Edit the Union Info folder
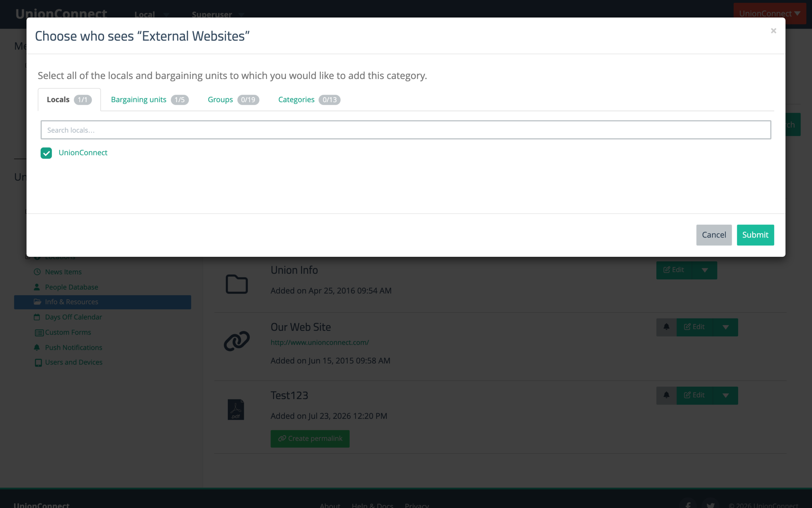 (x=674, y=270)
